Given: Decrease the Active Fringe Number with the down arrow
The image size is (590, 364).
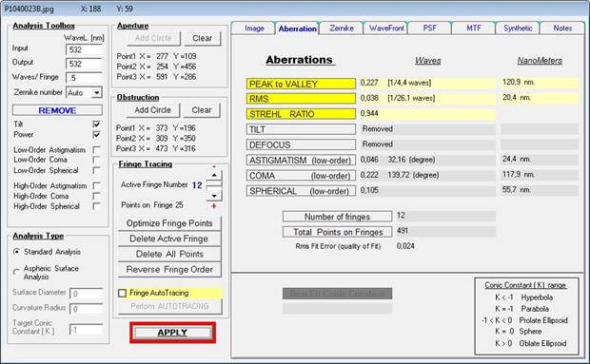Looking at the screenshot, I should 214,196.
